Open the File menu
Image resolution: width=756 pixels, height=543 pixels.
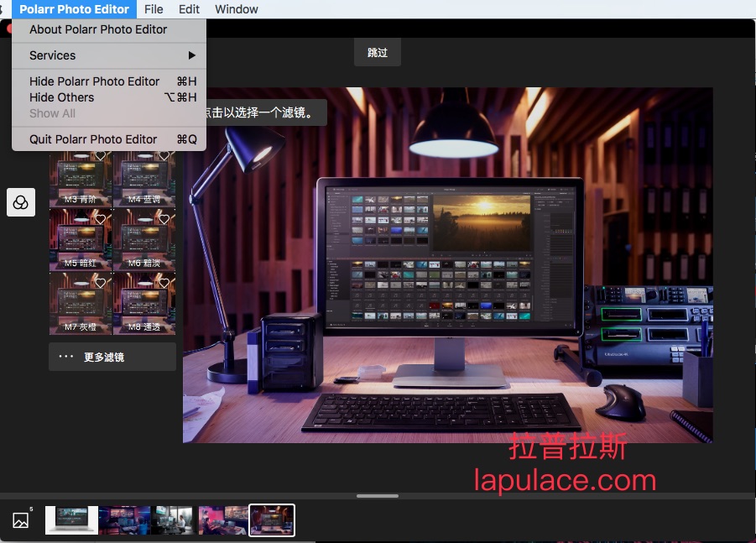pyautogui.click(x=154, y=9)
